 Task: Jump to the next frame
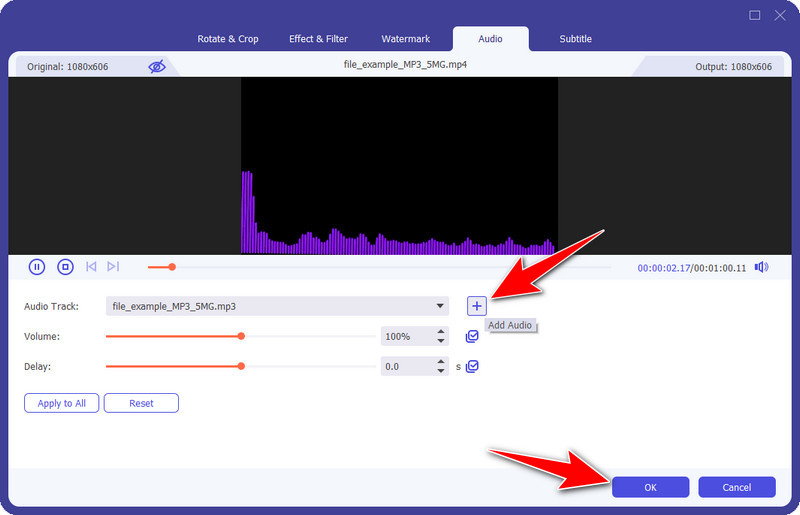click(x=113, y=267)
